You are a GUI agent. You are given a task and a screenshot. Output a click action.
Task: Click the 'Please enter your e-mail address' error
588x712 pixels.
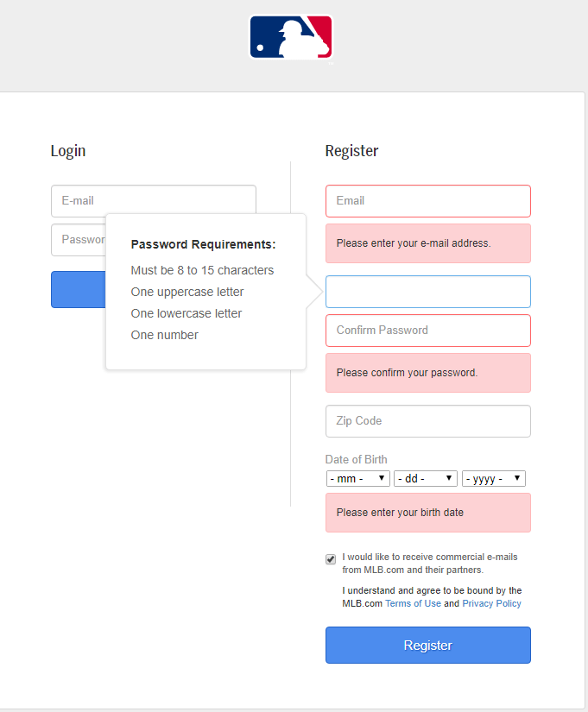tap(414, 243)
